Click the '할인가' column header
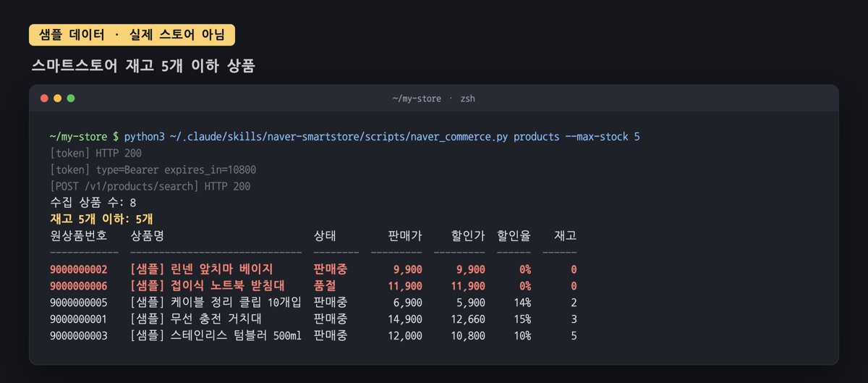868x383 pixels. (x=468, y=235)
